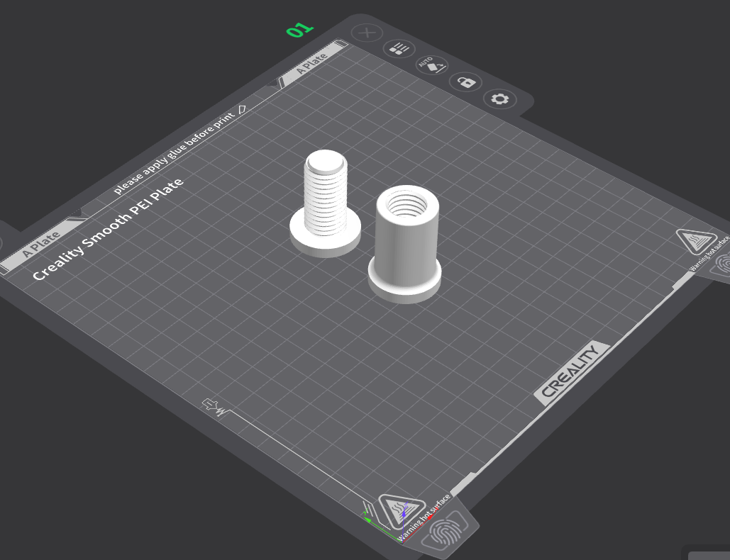Viewport: 730px width, 560px height.
Task: Click the plate number 01 label
Action: (300, 30)
